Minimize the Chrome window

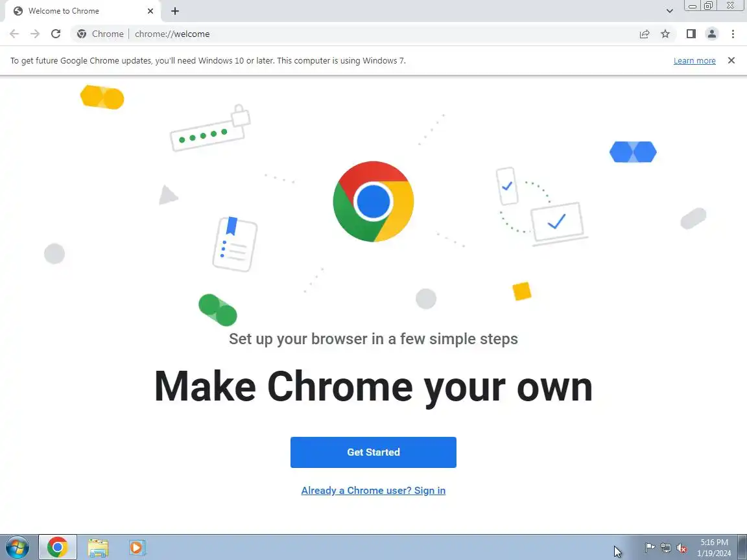pyautogui.click(x=693, y=5)
